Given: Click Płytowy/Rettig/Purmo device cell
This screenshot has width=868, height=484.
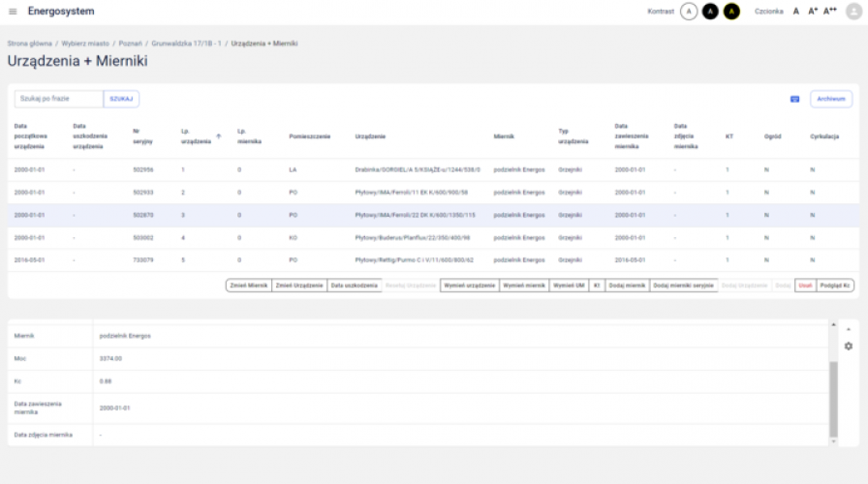Looking at the screenshot, I should [x=414, y=260].
